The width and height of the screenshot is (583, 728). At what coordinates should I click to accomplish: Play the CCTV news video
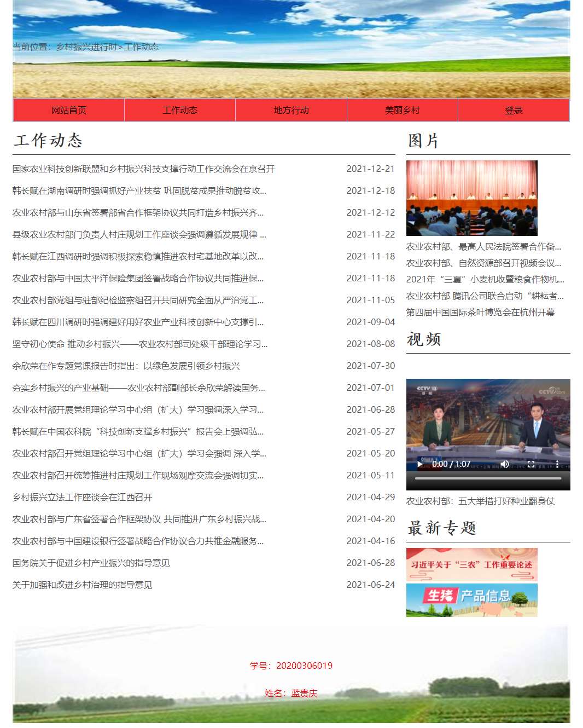420,464
